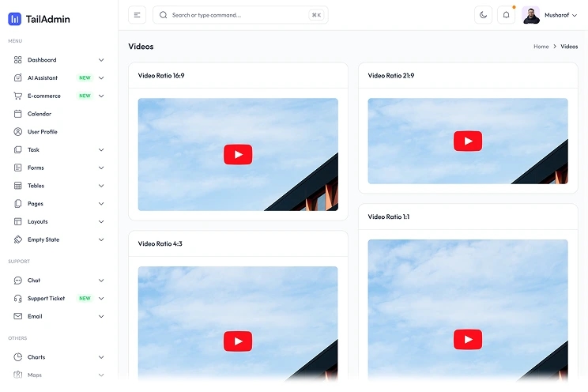
Task: Click the Dashboard grid icon
Action: tap(17, 59)
